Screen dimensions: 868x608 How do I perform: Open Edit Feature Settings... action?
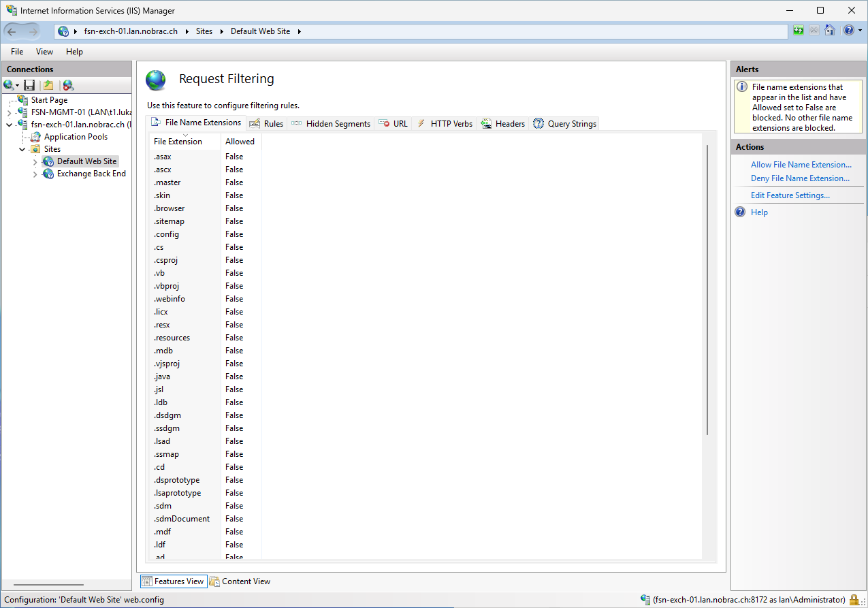click(x=790, y=195)
